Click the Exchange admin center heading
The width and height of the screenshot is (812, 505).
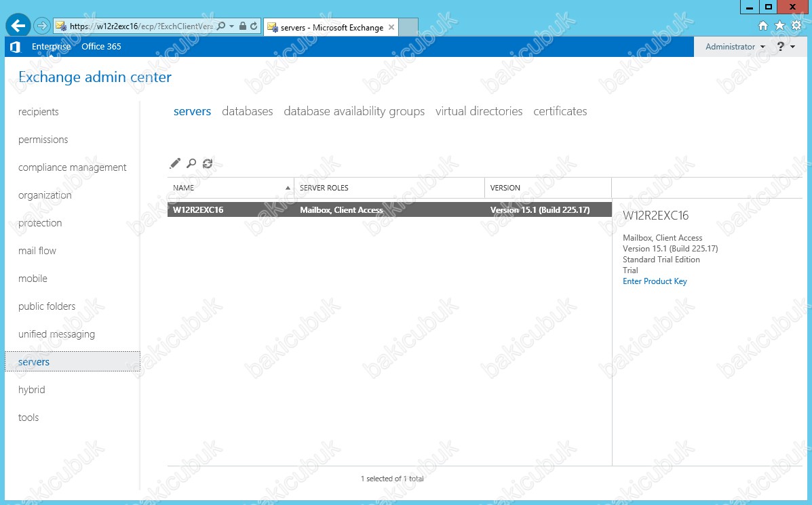(x=95, y=77)
